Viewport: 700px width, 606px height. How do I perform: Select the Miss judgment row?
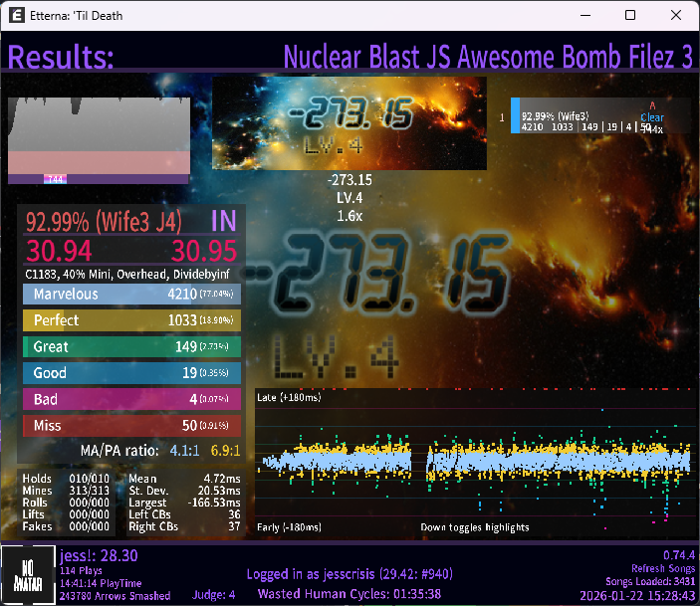pyautogui.click(x=132, y=426)
